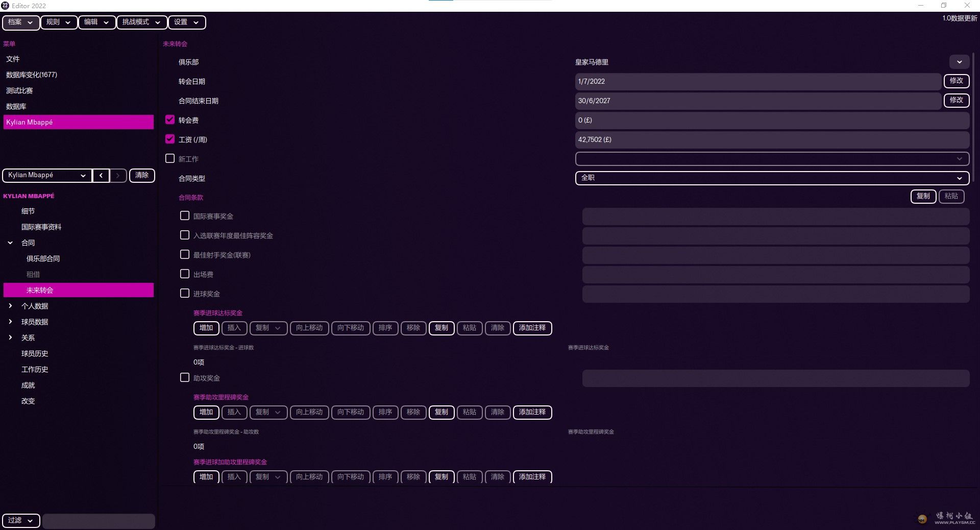Click 增加 under 赛季进球达标奖金
Viewport: 980px width, 530px height.
(x=206, y=328)
